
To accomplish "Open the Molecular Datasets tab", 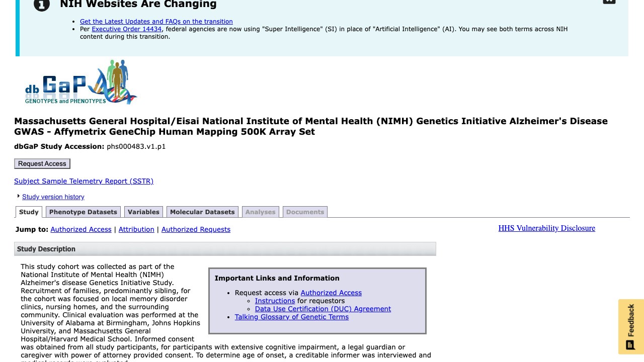I will click(202, 212).
